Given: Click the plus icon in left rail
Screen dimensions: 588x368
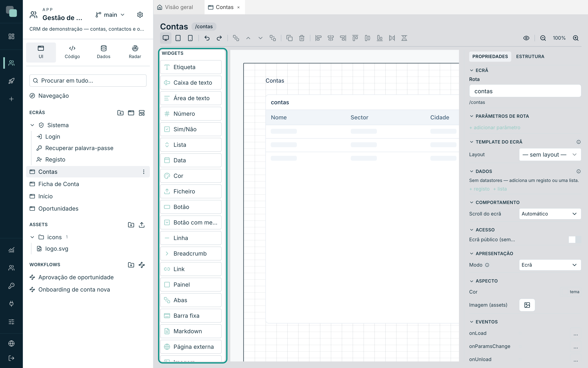Looking at the screenshot, I should [11, 99].
